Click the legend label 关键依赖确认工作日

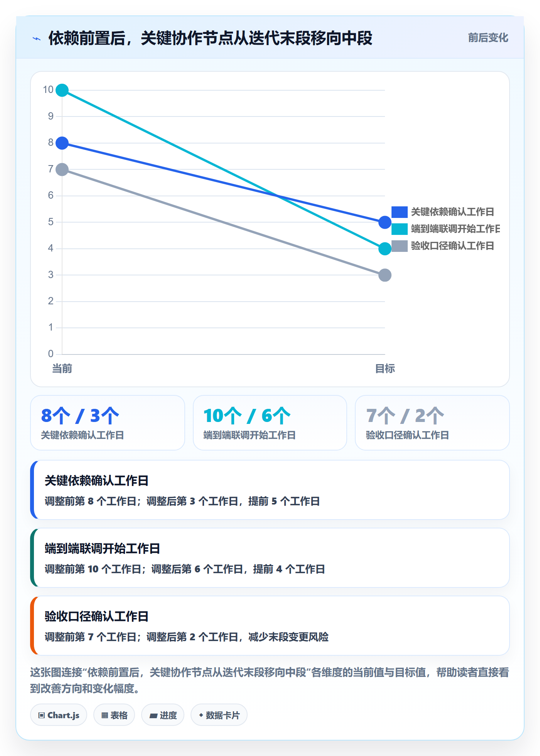452,212
